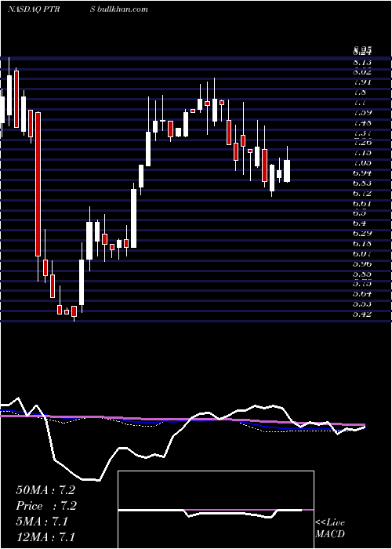Click the bullkhan.com source label
The width and height of the screenshot is (392, 549).
point(122,9)
